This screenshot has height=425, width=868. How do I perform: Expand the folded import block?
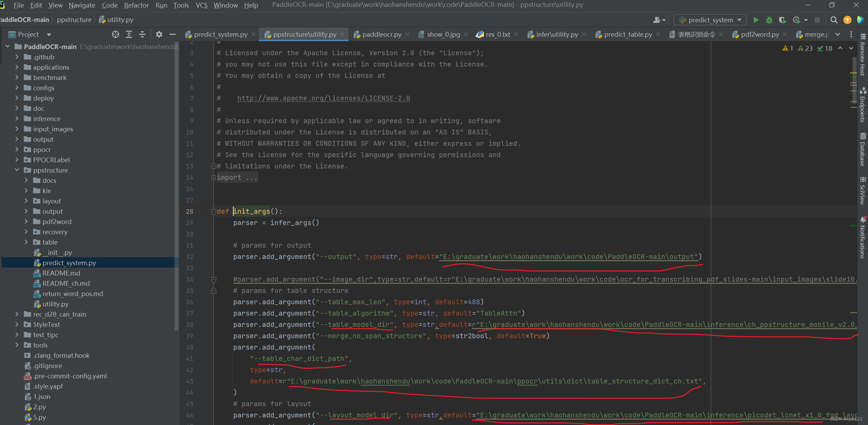pyautogui.click(x=213, y=178)
